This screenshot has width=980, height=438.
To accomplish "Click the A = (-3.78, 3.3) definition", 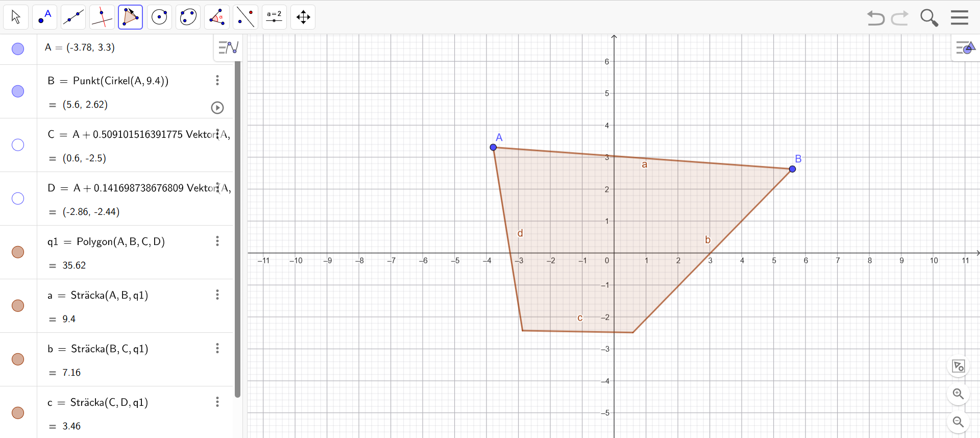I will pos(80,47).
